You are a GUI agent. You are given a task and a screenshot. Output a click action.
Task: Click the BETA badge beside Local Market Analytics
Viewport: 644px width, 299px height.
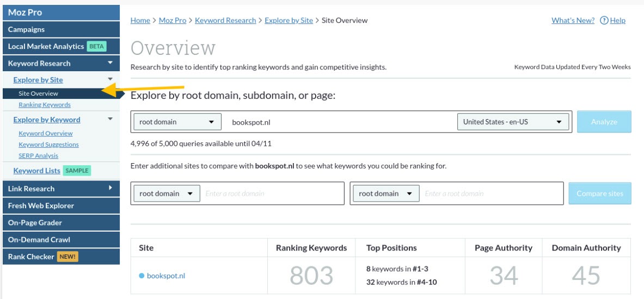tap(96, 46)
